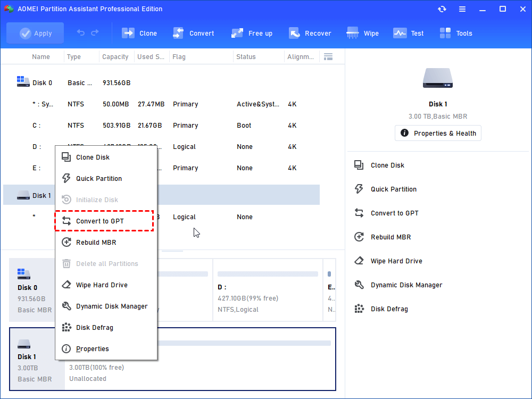The image size is (532, 399).
Task: Click the Properties & Health button
Action: [x=438, y=134]
